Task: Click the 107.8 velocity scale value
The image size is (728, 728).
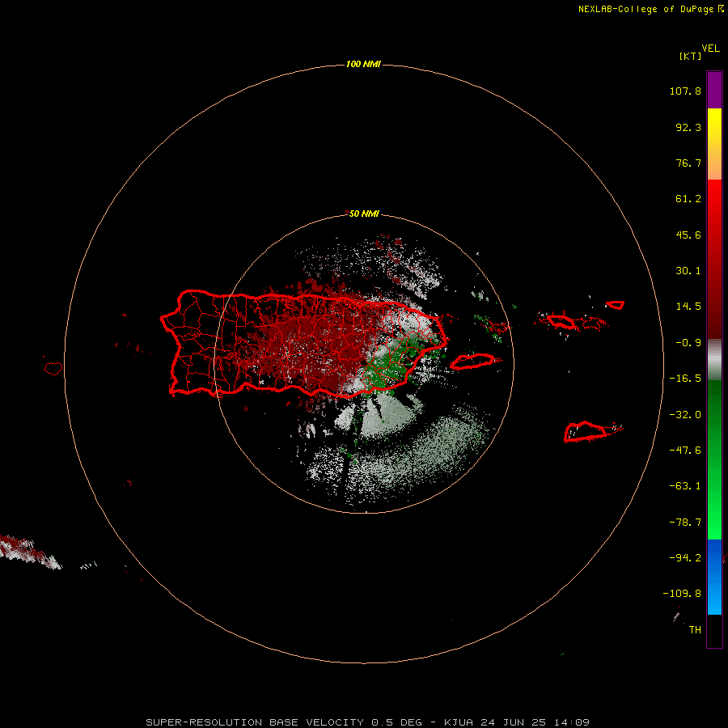Action: coord(685,91)
